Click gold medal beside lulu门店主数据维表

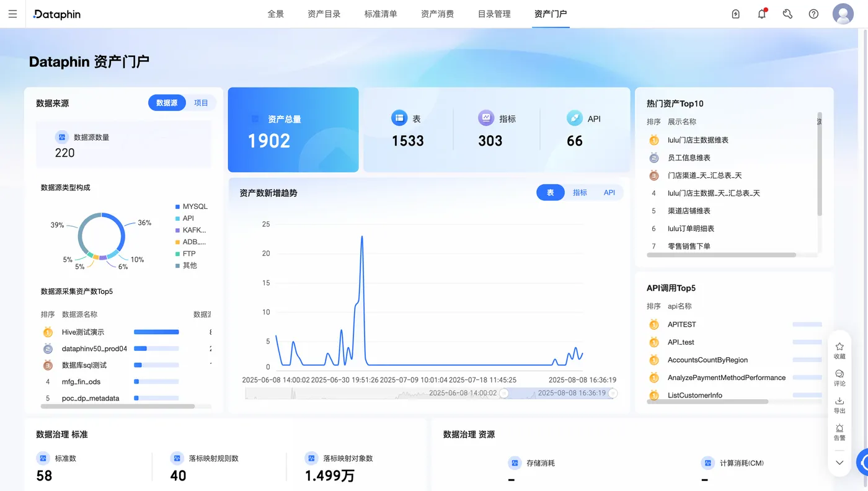point(653,140)
